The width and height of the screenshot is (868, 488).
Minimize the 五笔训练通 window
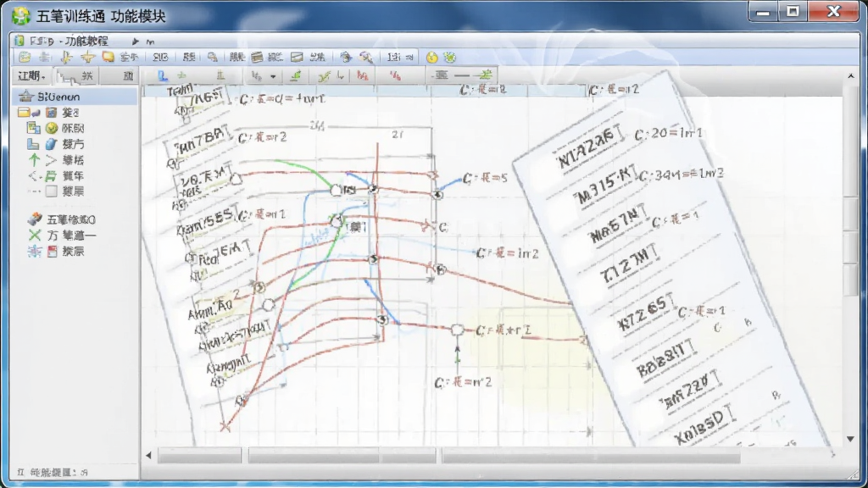tap(764, 12)
